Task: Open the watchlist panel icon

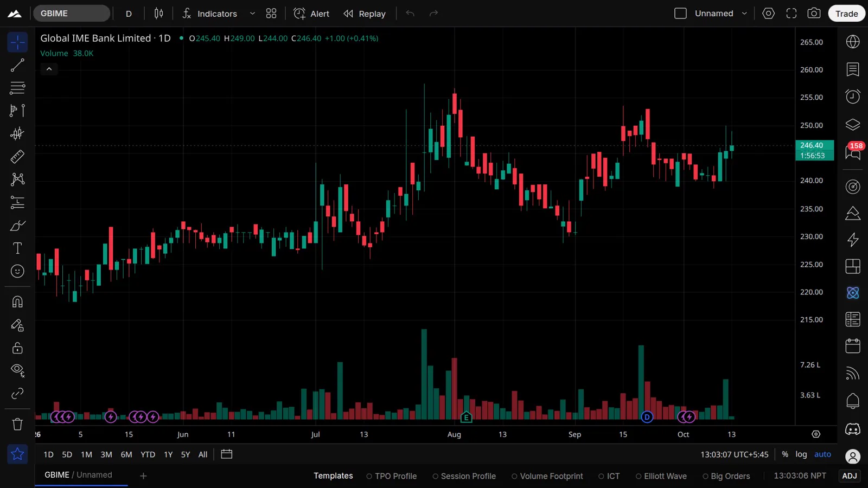Action: pos(853,69)
